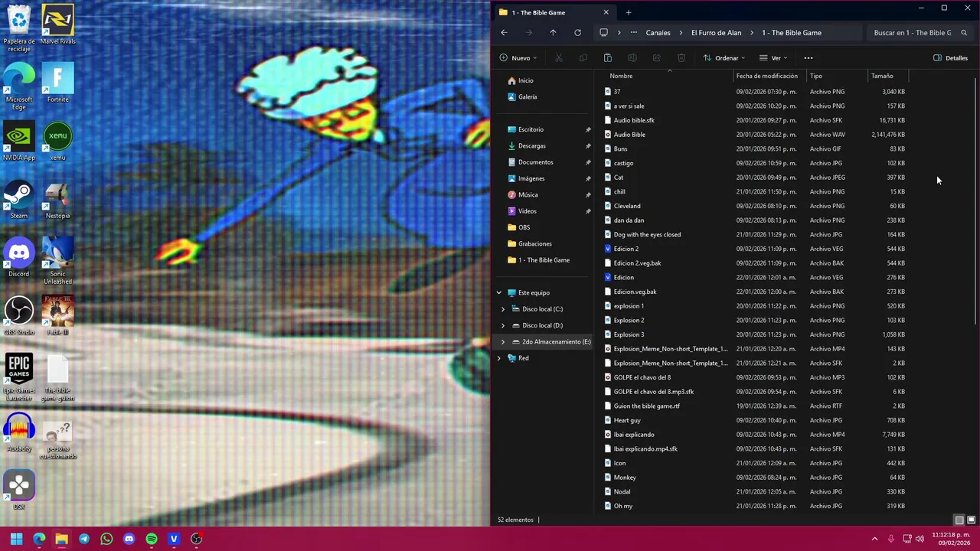The width and height of the screenshot is (980, 551).
Task: Expand the Red network node
Action: [x=499, y=358]
